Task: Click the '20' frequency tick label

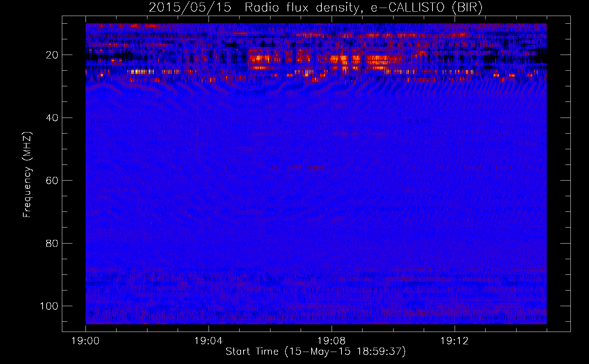Action: point(52,55)
